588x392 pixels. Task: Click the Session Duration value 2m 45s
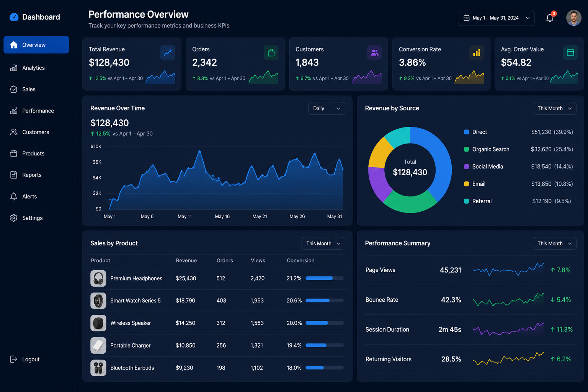tap(450, 330)
